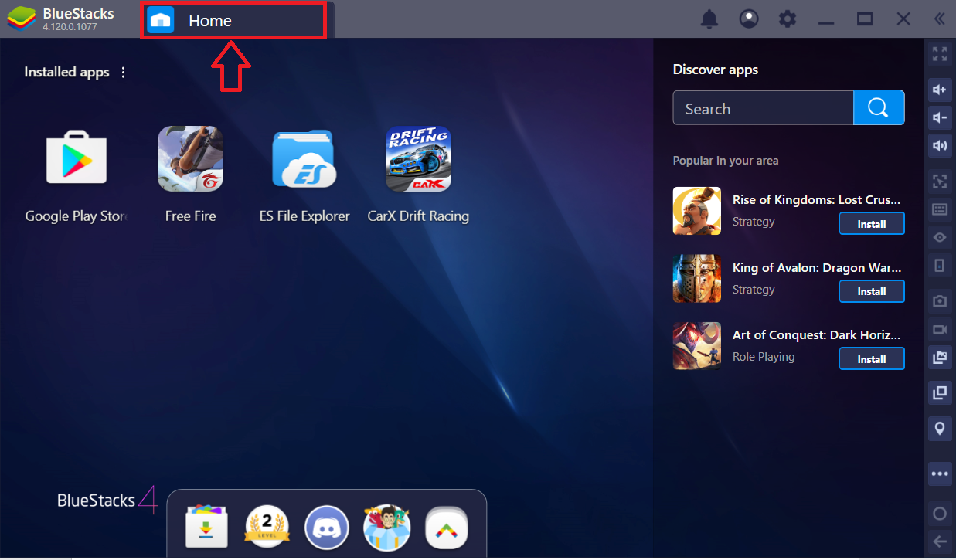Expand more options in the sidebar
This screenshot has width=956, height=560.
[x=940, y=473]
